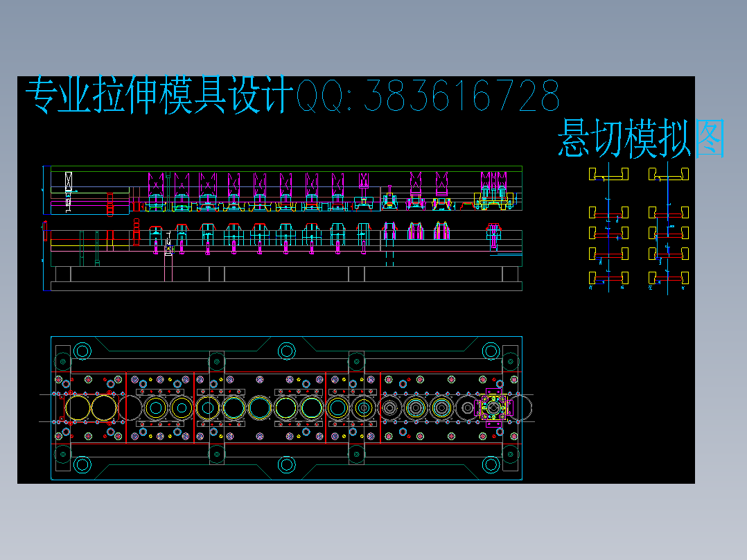Click the small cyan square after 悬切模拟图 label

710,138
